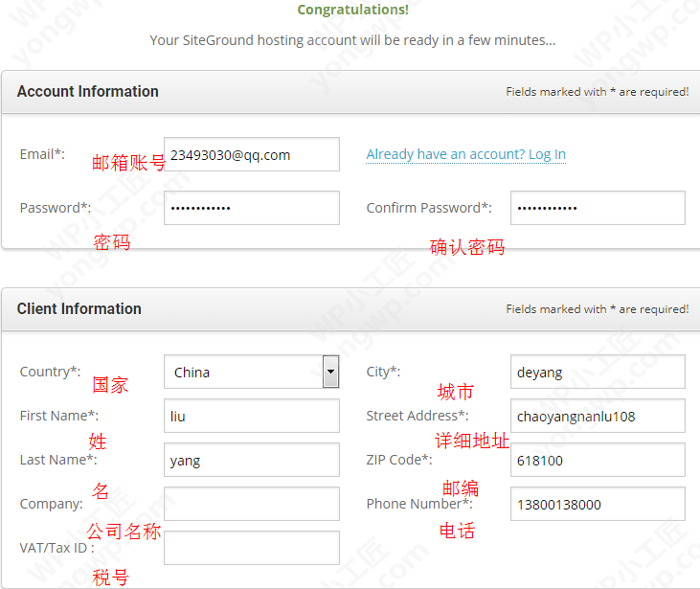Click the Account Information section header
This screenshot has height=589, width=700.
point(88,92)
